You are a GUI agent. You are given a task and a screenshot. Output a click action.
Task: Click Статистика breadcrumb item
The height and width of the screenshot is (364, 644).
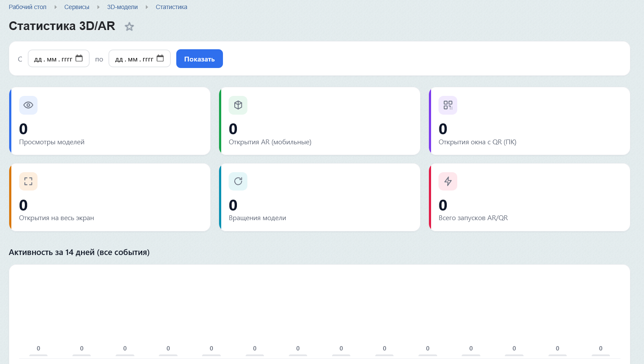click(x=171, y=7)
